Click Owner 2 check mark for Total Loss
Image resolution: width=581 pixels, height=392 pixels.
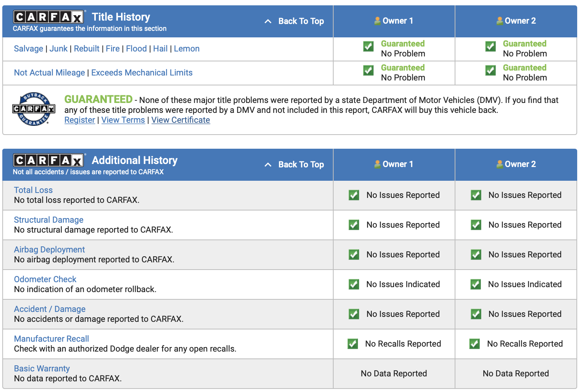point(476,195)
